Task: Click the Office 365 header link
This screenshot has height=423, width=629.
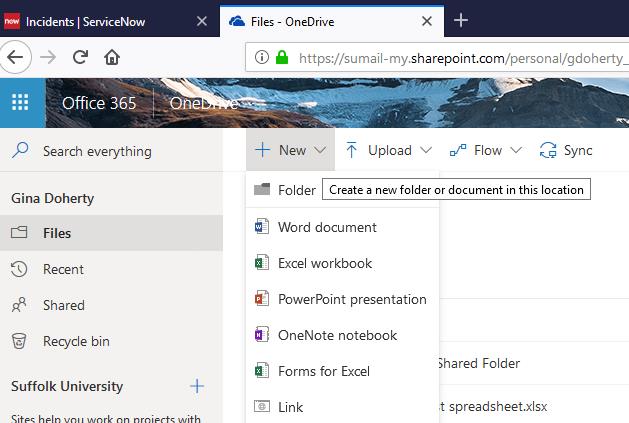Action: (x=99, y=103)
